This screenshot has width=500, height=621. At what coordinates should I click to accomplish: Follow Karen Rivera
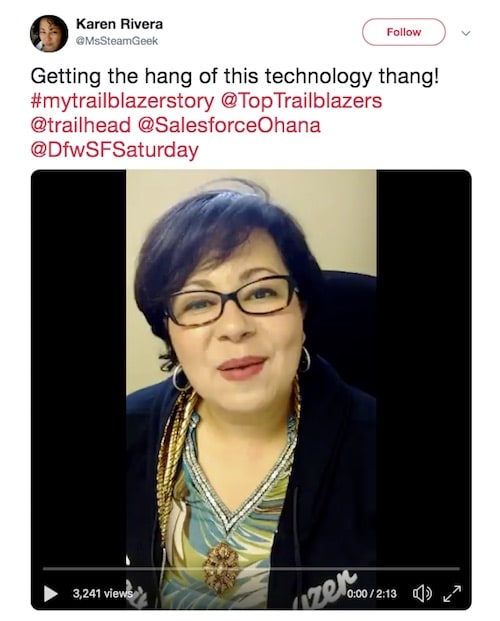[403, 32]
